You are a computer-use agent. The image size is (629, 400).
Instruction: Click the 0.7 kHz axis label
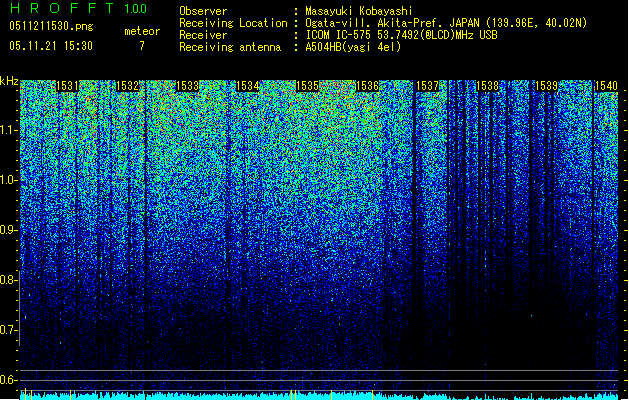[x=8, y=330]
